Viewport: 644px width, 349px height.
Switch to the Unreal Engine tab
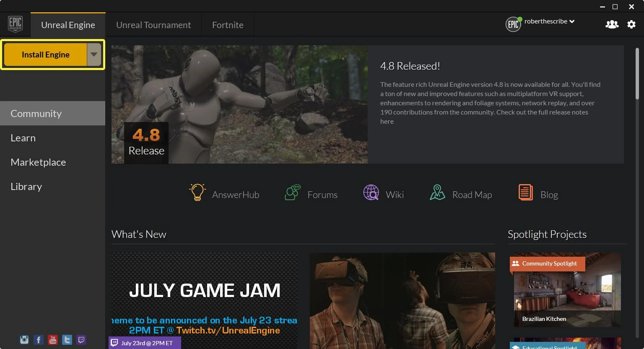[68, 25]
